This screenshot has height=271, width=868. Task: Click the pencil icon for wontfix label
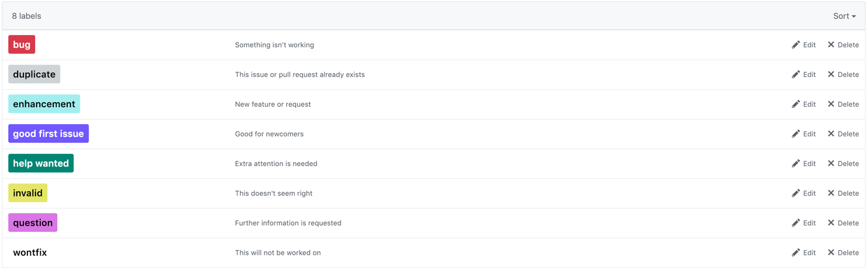coord(796,253)
